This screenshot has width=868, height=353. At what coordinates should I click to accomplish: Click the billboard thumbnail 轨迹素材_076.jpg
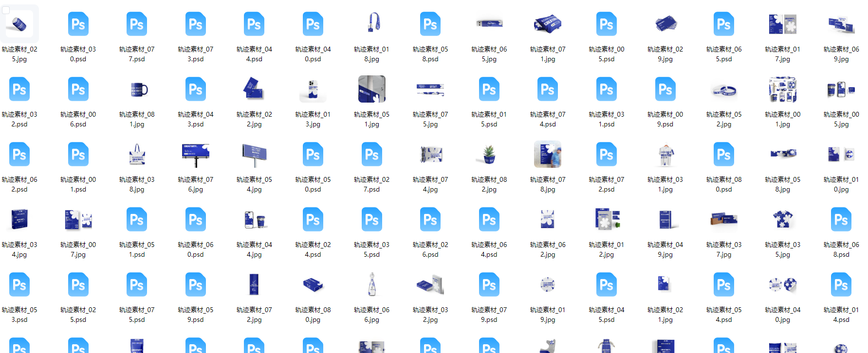pyautogui.click(x=196, y=155)
